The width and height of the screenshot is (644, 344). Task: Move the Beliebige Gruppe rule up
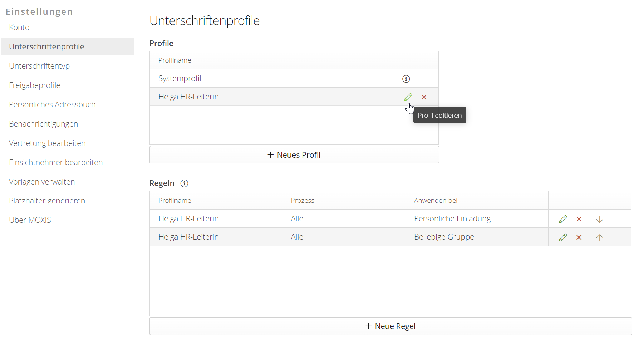click(600, 237)
